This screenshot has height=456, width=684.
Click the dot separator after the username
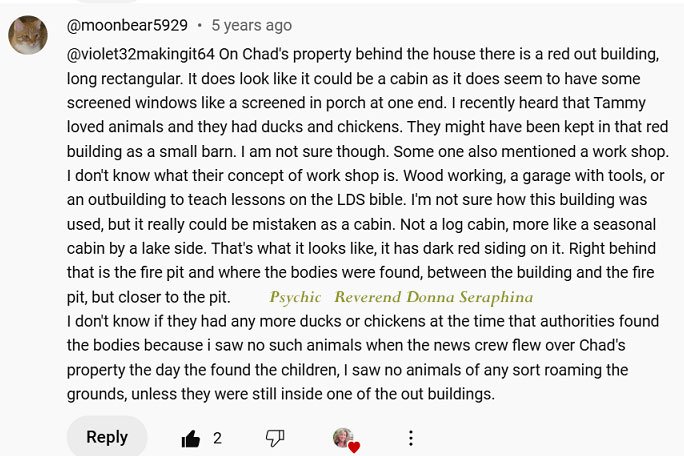[199, 25]
